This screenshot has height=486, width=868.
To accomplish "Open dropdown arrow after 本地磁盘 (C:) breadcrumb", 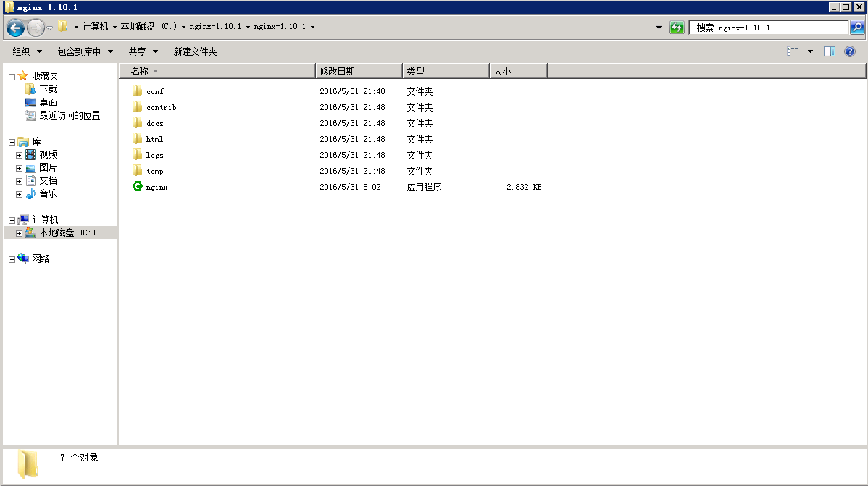I will (183, 27).
